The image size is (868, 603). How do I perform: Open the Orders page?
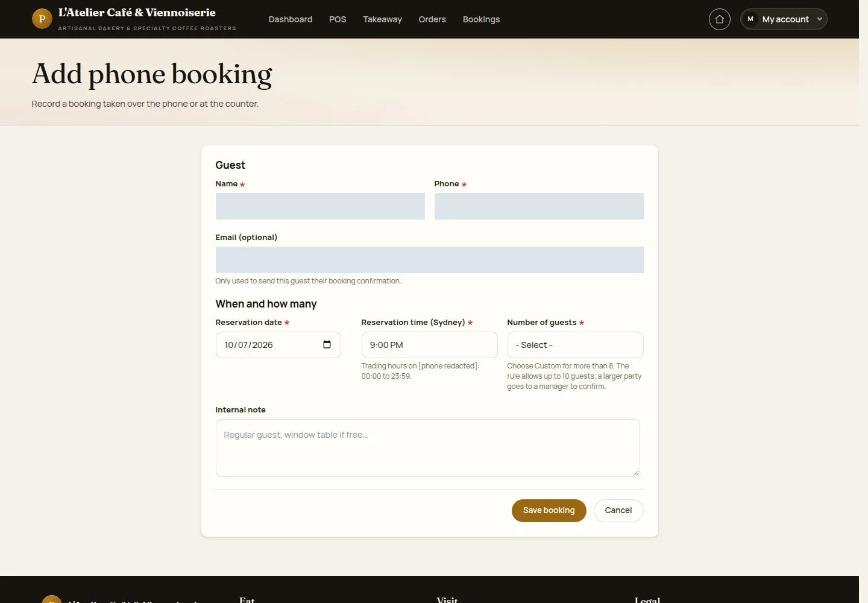point(432,19)
